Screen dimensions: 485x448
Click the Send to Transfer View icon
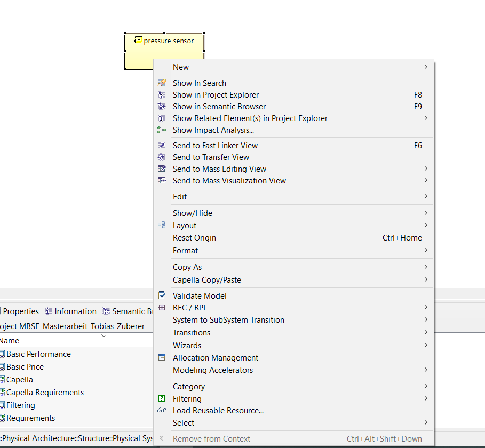[x=162, y=157]
